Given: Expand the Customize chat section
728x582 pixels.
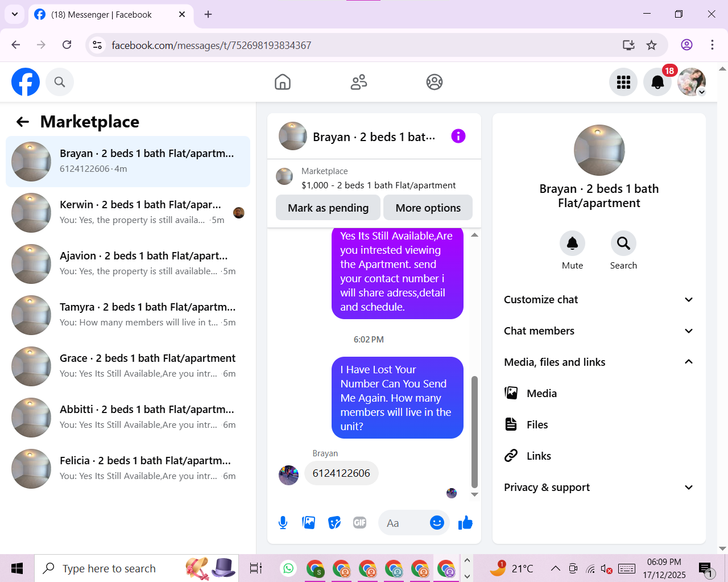Looking at the screenshot, I should click(x=599, y=299).
